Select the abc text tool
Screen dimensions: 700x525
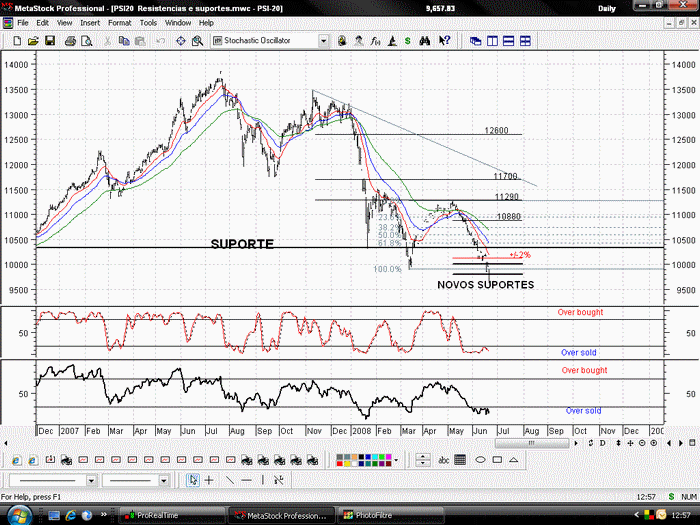443,460
